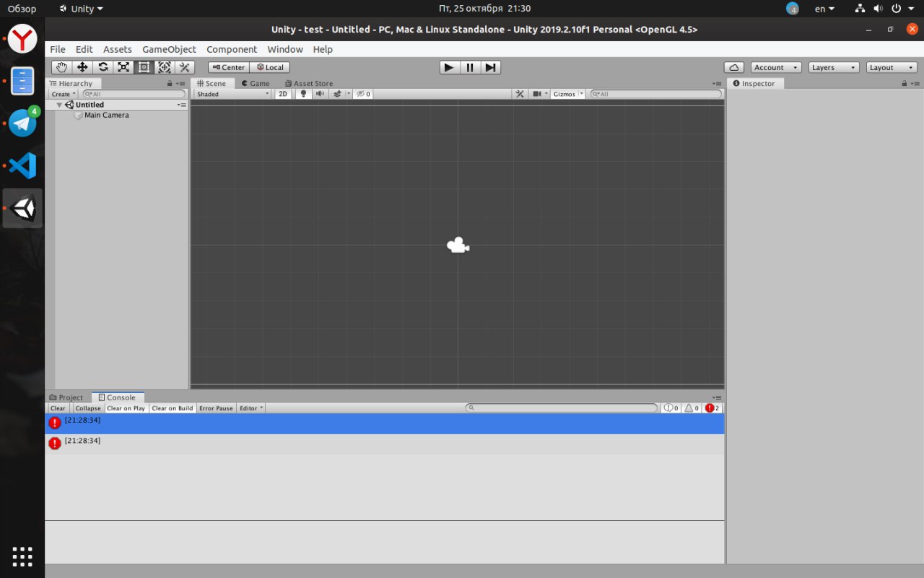
Task: Toggle the Gizmos button
Action: (x=565, y=94)
